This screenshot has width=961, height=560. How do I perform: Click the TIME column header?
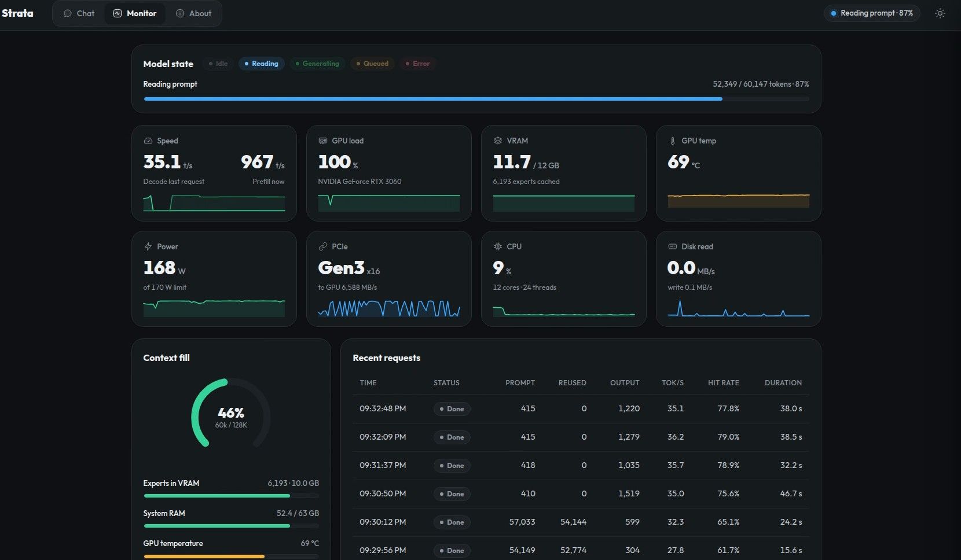click(368, 383)
